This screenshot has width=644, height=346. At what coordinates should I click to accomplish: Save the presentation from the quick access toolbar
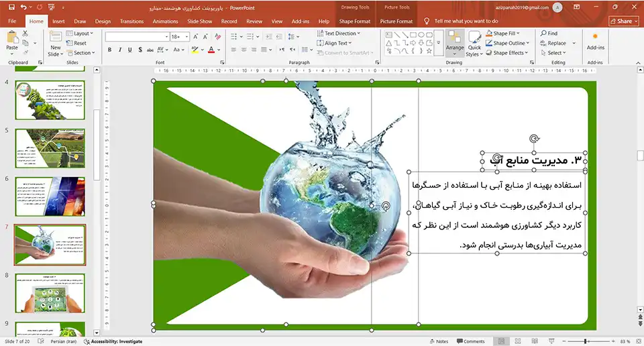(11, 7)
